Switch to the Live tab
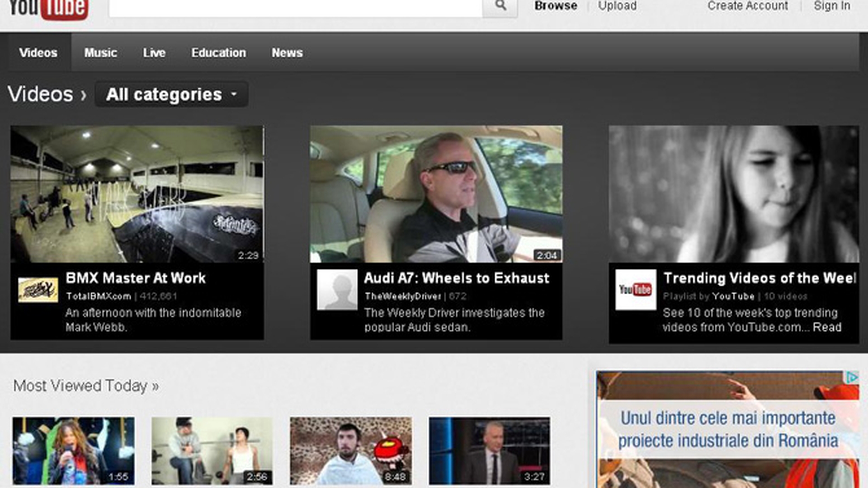The width and height of the screenshot is (868, 488). [154, 53]
